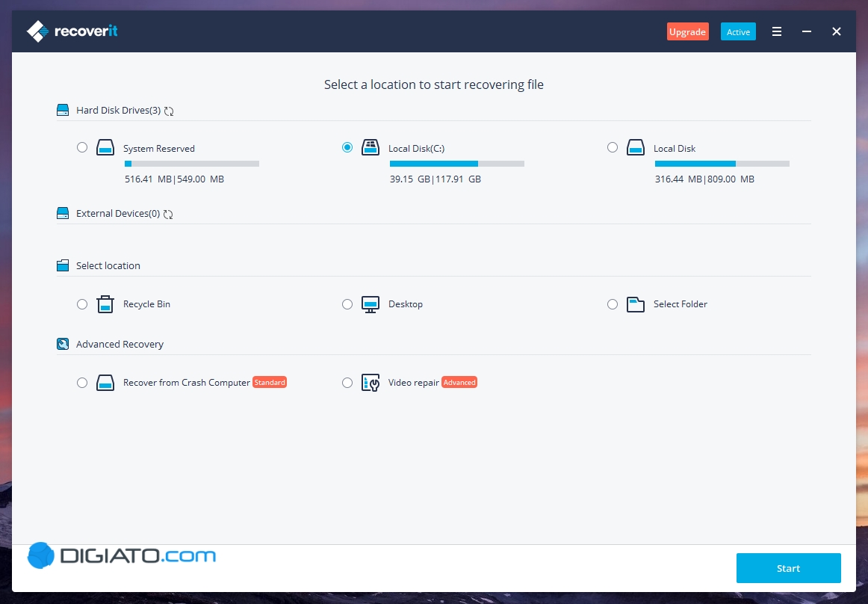This screenshot has width=868, height=604.
Task: Click the "Recycle Bin" label
Action: (x=146, y=304)
